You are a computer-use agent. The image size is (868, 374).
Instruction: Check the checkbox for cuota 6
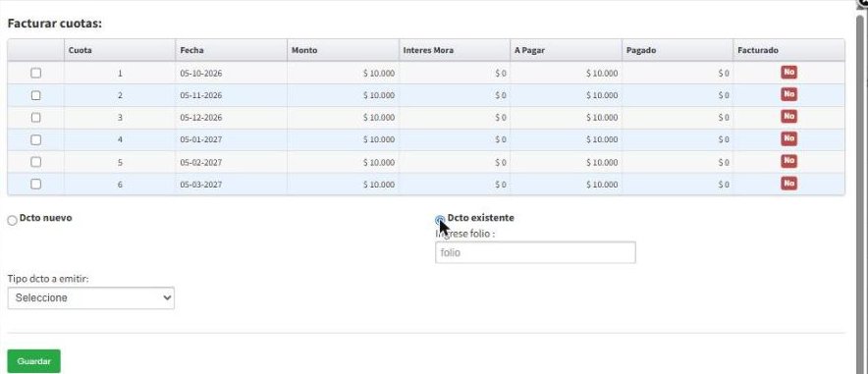point(36,185)
